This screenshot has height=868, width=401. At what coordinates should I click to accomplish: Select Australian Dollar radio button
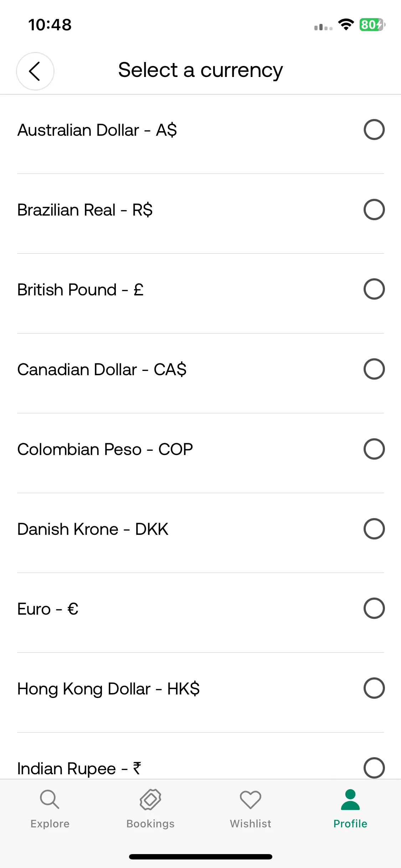tap(374, 130)
